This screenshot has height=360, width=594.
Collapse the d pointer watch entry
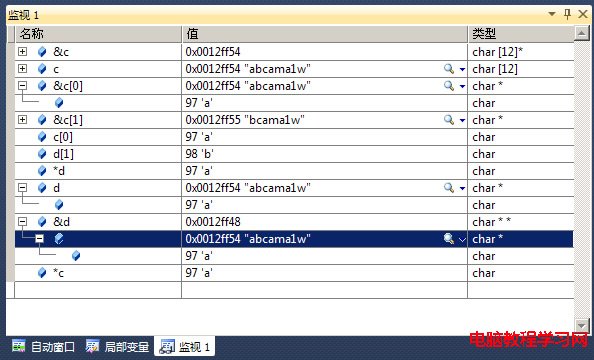[x=22, y=188]
